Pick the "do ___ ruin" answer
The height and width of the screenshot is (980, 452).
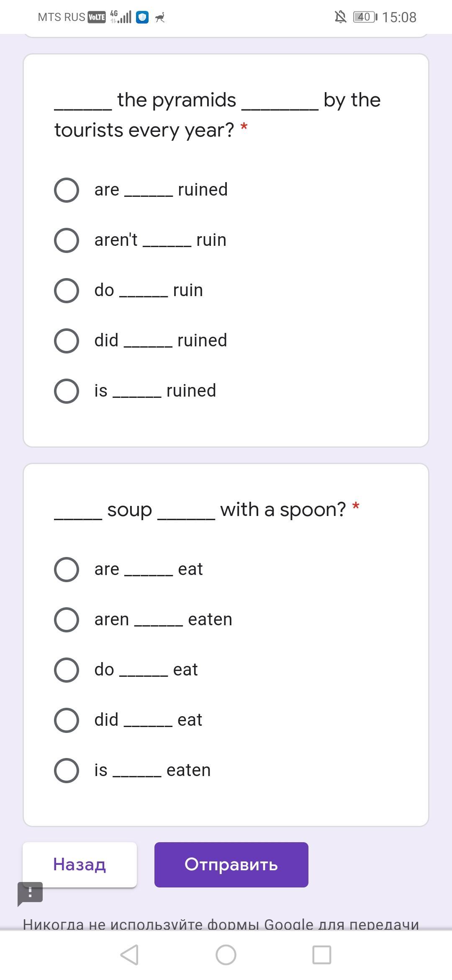(67, 291)
